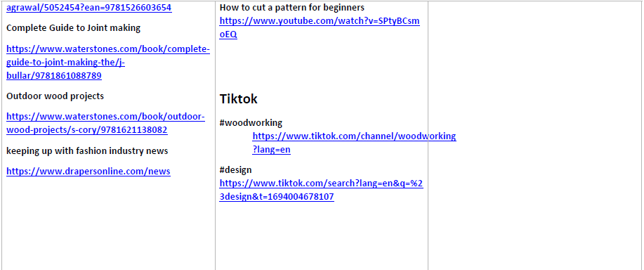The image size is (644, 270).
Task: Click inside the empty right table column
Action: 536,136
